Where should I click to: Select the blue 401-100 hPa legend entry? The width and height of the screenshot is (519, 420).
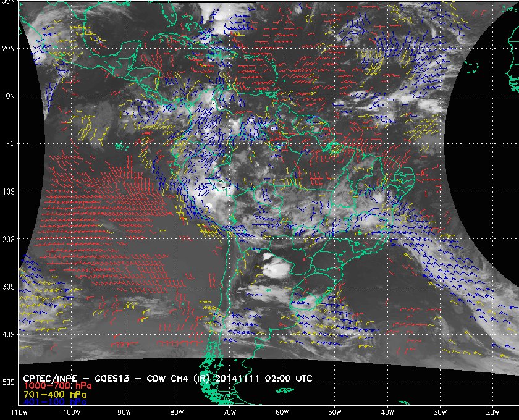pyautogui.click(x=54, y=402)
